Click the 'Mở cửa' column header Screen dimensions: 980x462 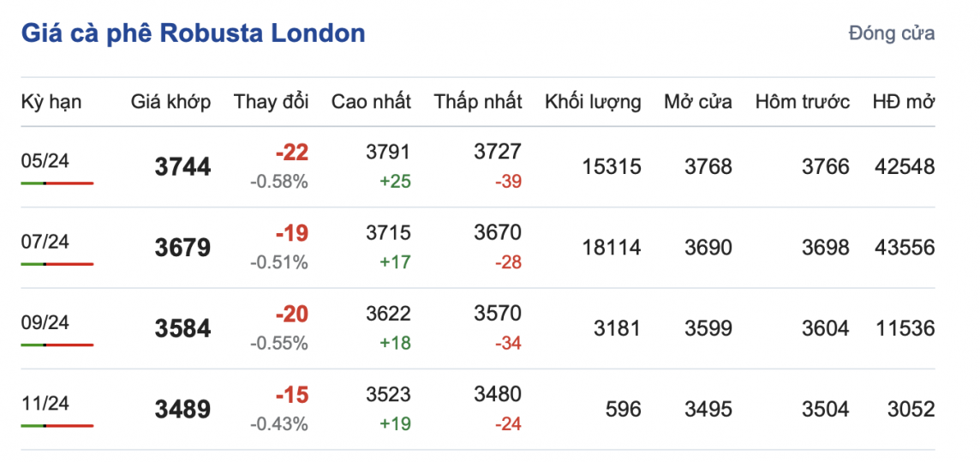pyautogui.click(x=697, y=102)
